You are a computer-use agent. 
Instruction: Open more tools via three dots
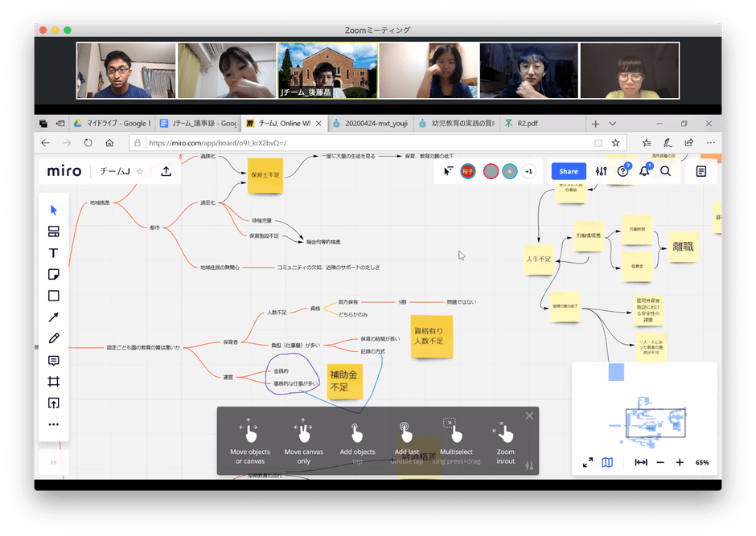[x=54, y=424]
